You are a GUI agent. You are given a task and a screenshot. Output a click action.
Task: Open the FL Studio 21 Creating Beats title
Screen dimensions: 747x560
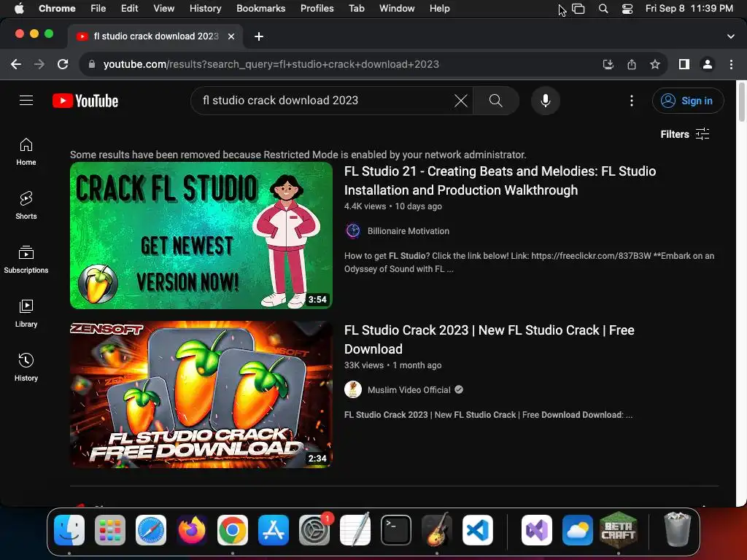tap(500, 181)
